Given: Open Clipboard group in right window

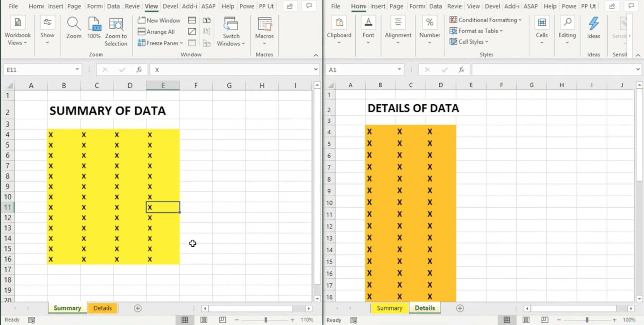Looking at the screenshot, I should [x=339, y=31].
